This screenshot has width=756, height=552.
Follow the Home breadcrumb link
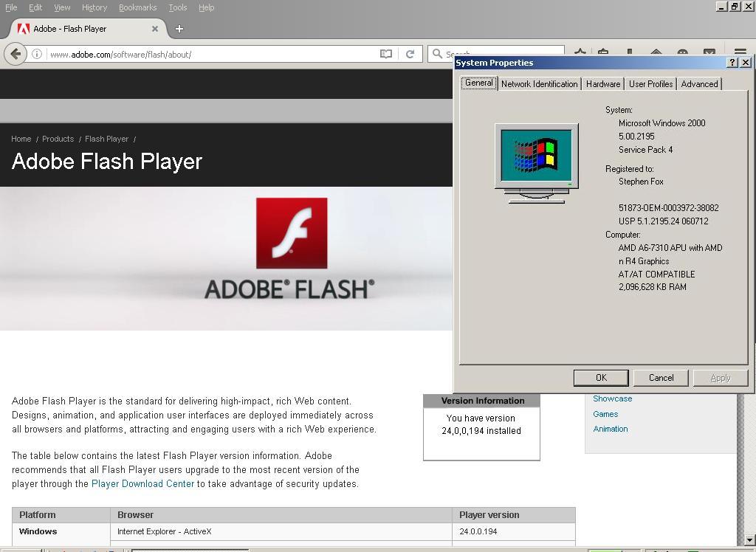pyautogui.click(x=21, y=139)
